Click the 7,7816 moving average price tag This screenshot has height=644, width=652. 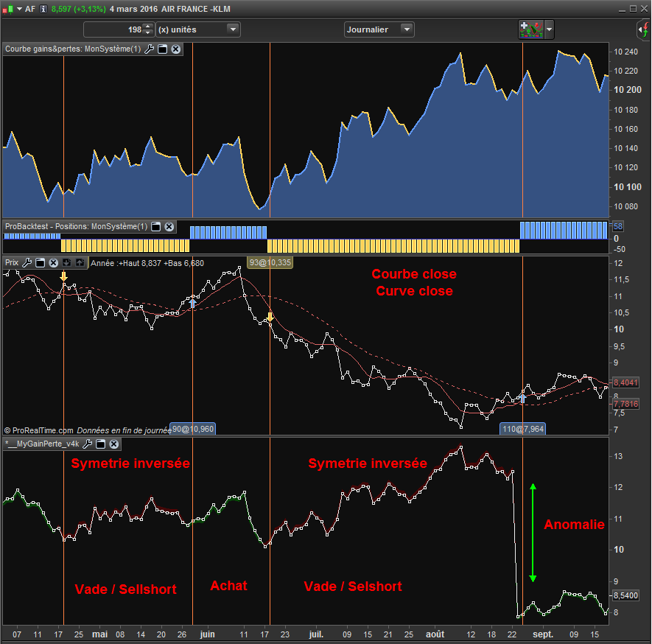[625, 404]
